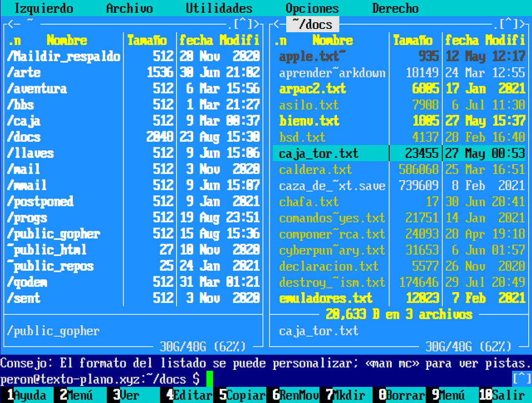Expand the command line history at the prompt
Image resolution: width=532 pixels, height=403 pixels.
pos(521,379)
